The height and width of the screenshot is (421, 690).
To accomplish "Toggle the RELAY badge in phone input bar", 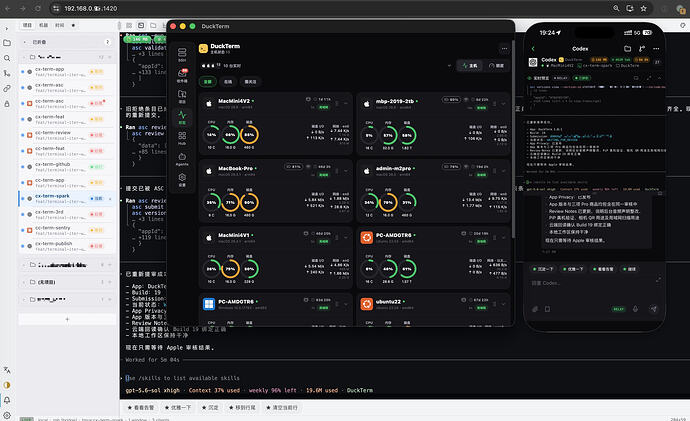I will tap(619, 309).
